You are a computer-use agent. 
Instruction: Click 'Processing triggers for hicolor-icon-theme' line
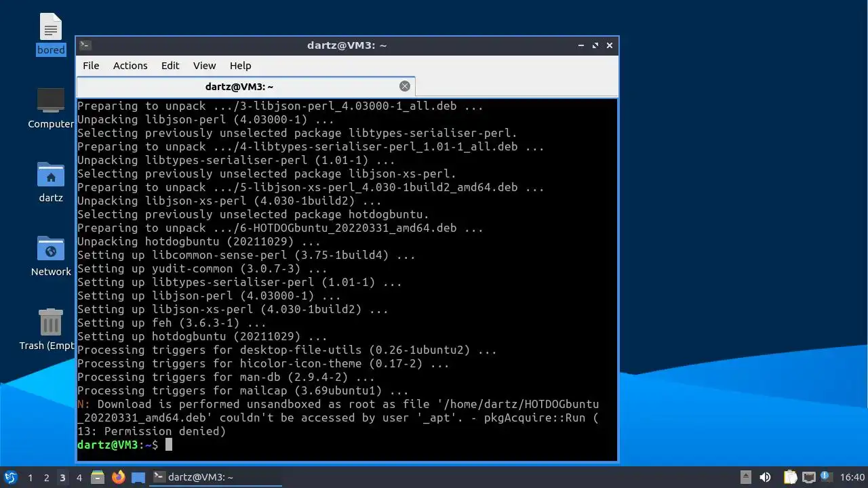point(263,363)
